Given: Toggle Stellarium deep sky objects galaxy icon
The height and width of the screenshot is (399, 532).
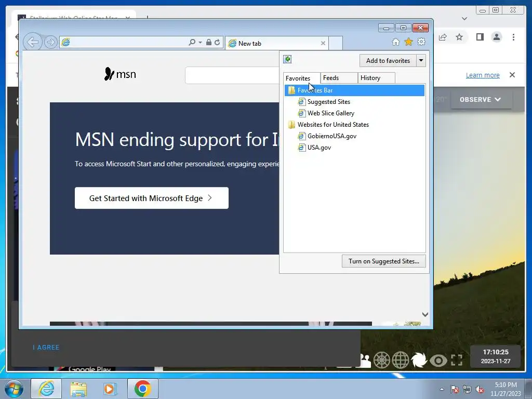Looking at the screenshot, I should (419, 360).
